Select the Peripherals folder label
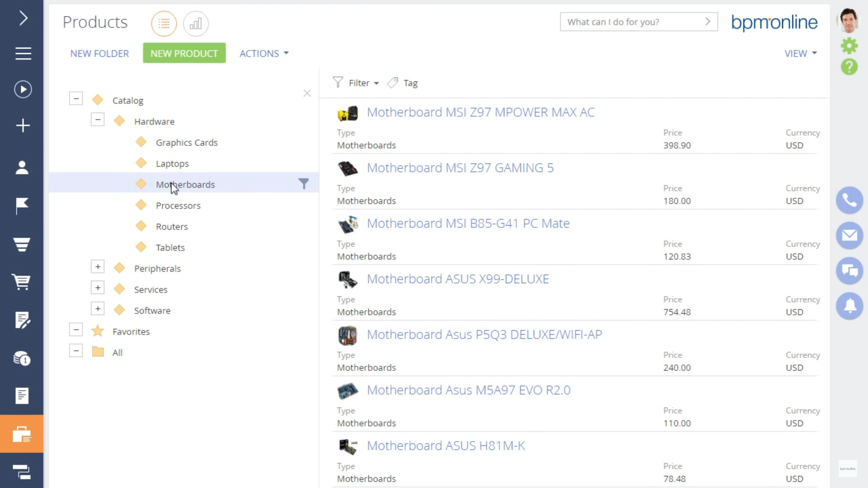Viewport: 868px width, 488px height. (x=157, y=268)
